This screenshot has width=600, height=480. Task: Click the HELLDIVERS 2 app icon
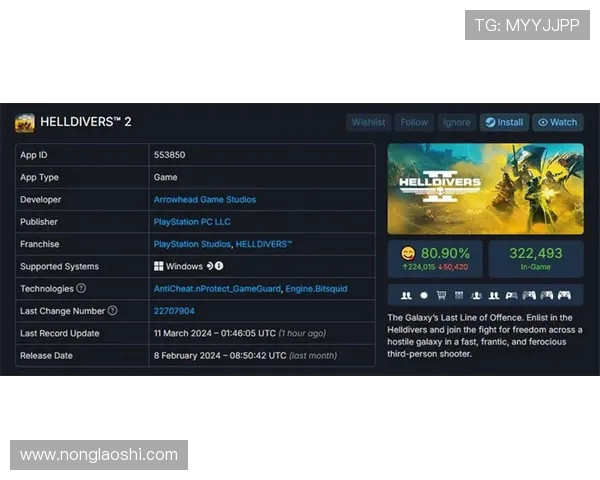(x=25, y=123)
